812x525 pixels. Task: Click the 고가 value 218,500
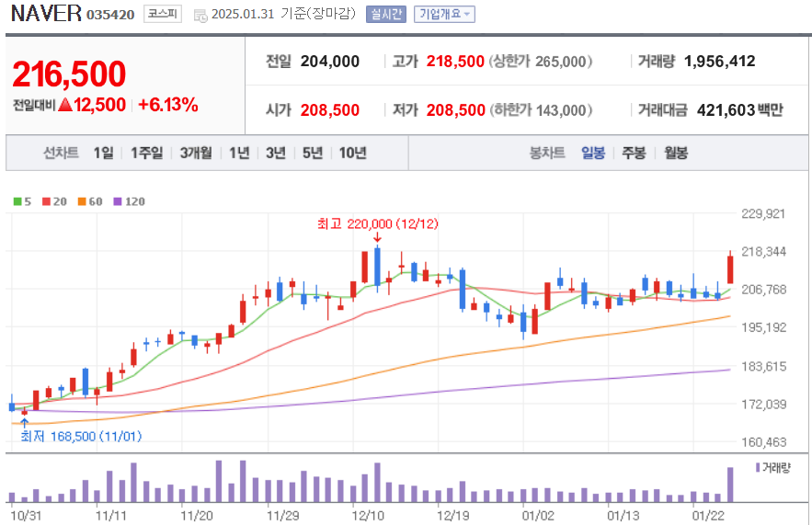[x=455, y=62]
